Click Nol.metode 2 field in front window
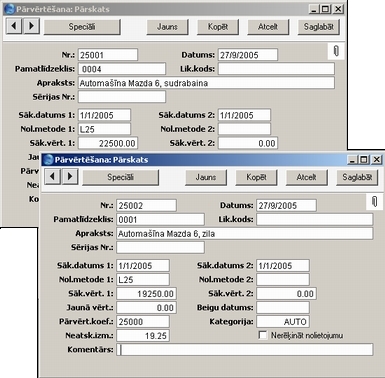385x378 pixels. pyautogui.click(x=283, y=280)
